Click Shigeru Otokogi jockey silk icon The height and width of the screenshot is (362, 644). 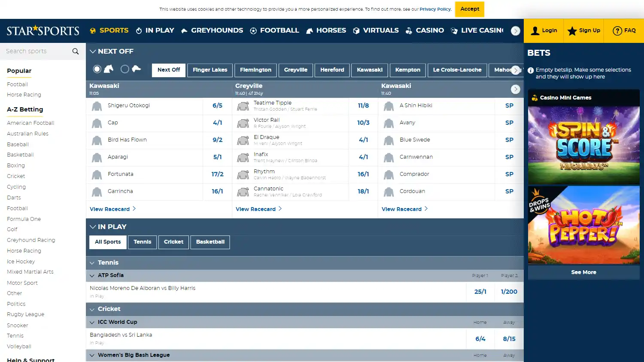tap(97, 106)
